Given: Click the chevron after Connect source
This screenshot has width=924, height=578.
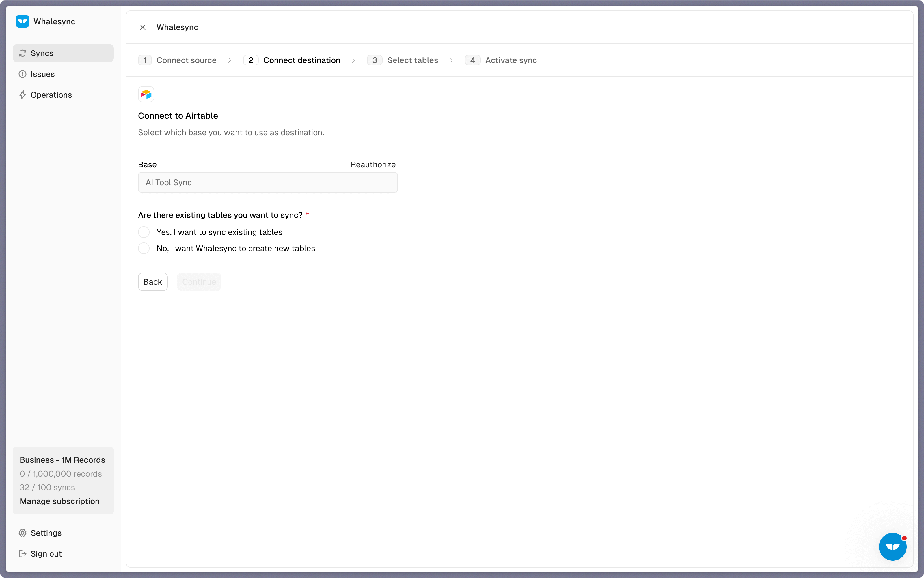Looking at the screenshot, I should click(x=230, y=60).
